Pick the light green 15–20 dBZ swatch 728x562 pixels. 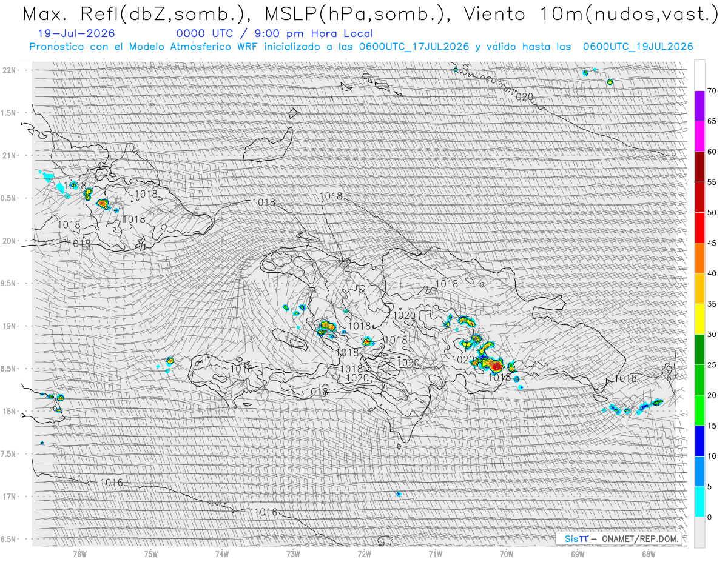[x=699, y=410]
